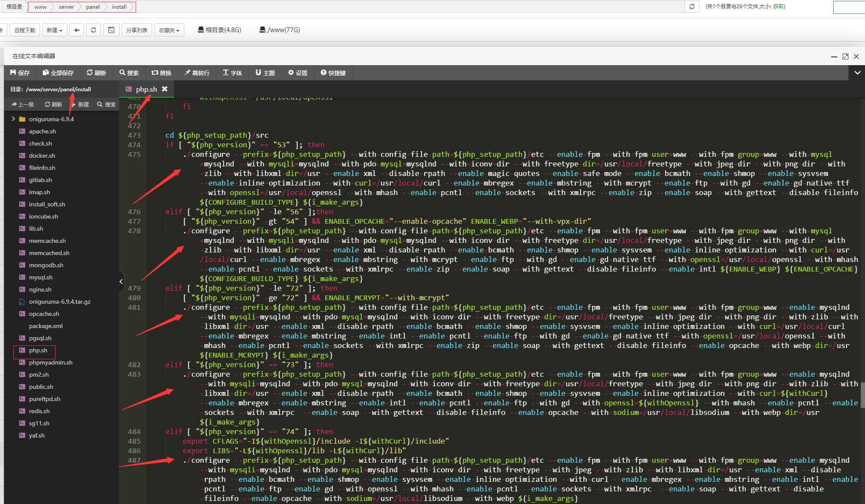
Task: Open the 主题 theme selector
Action: (x=265, y=73)
